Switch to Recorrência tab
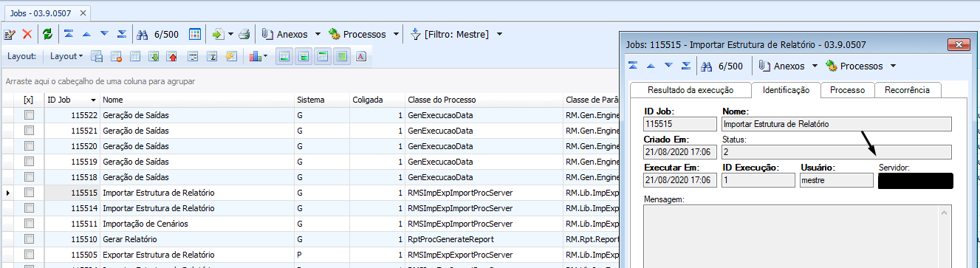Image resolution: width=980 pixels, height=268 pixels. click(x=908, y=90)
